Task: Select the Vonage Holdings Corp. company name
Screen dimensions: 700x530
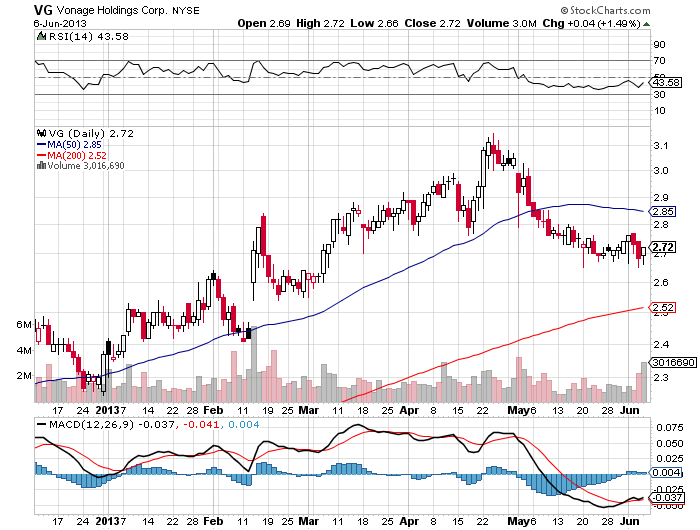Action: (x=112, y=10)
